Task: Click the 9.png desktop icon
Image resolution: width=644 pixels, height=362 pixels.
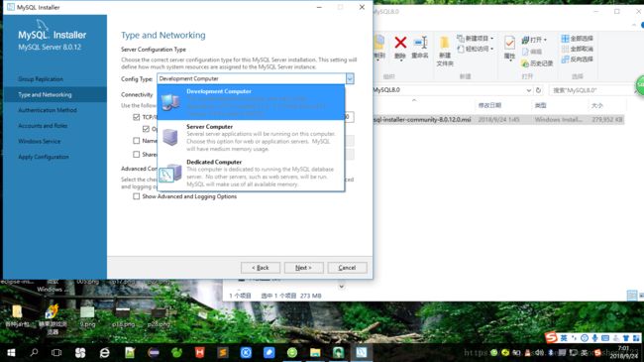Action: coord(87,316)
